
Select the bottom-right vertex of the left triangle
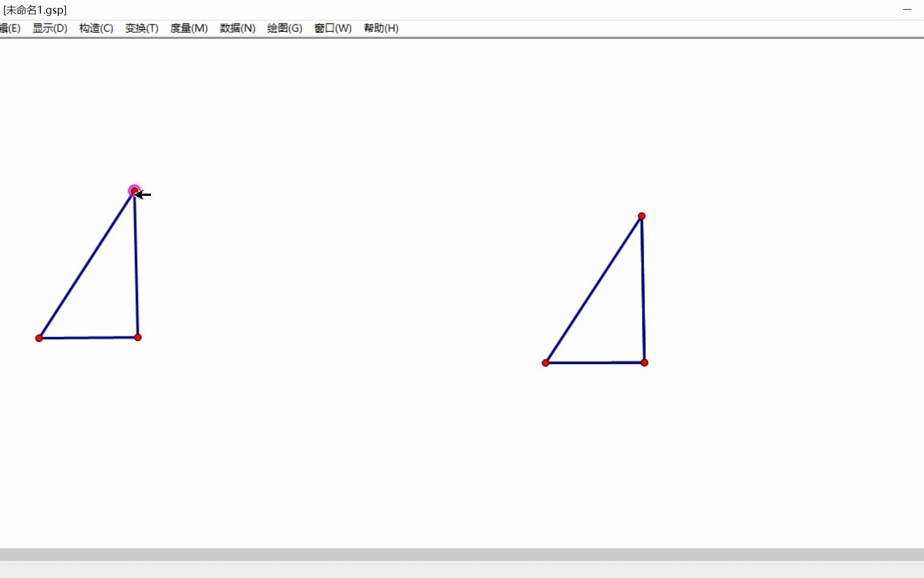point(138,337)
